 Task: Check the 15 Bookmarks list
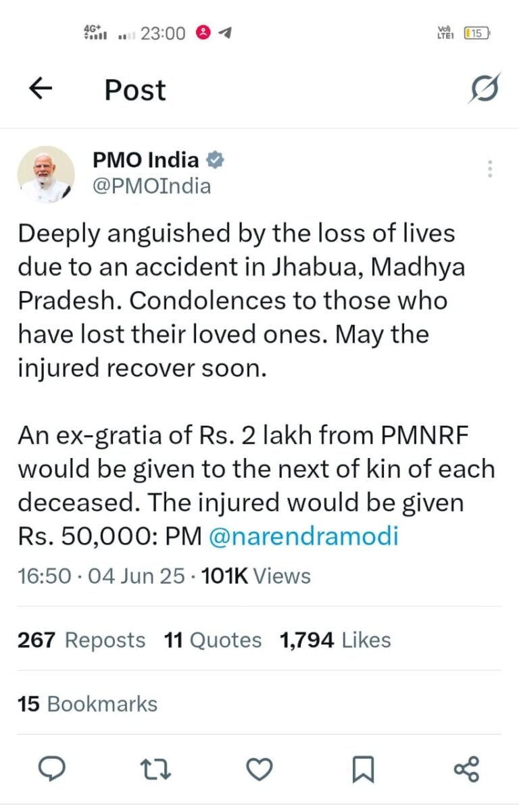[x=86, y=705]
